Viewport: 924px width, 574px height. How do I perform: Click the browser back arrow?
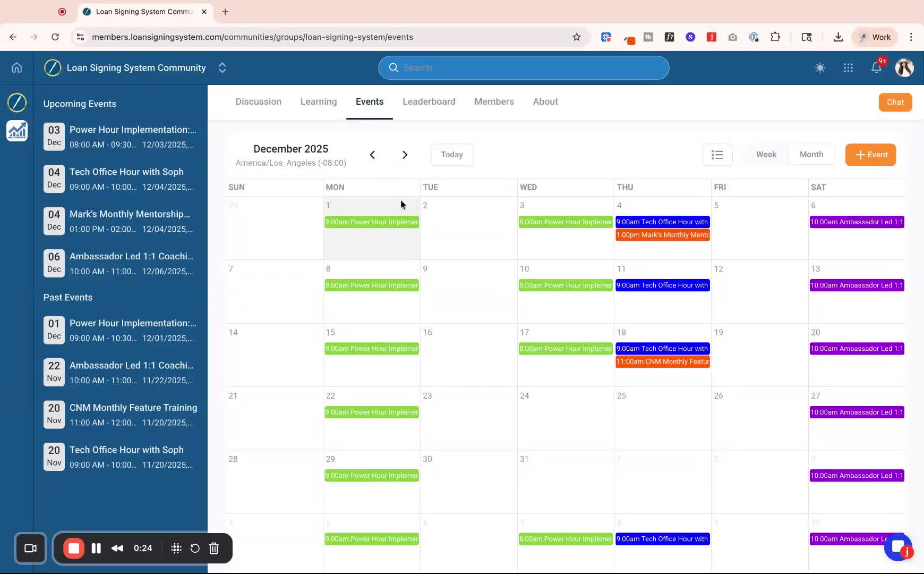pyautogui.click(x=13, y=37)
